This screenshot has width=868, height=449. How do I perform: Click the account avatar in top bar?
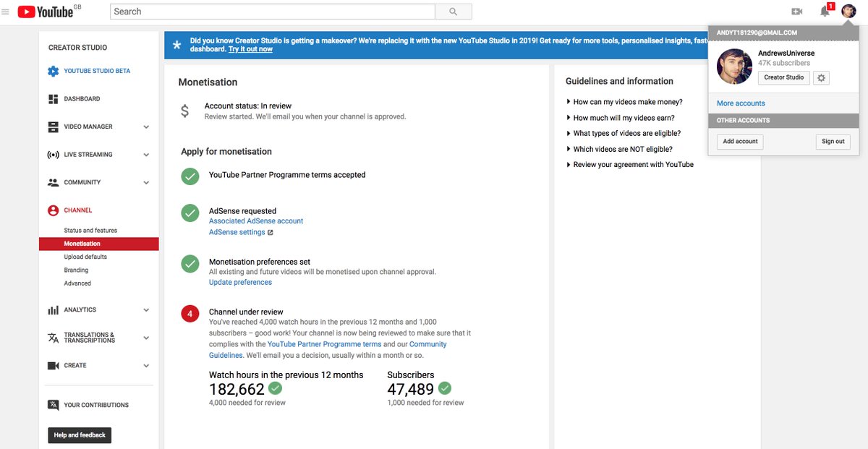(x=848, y=12)
